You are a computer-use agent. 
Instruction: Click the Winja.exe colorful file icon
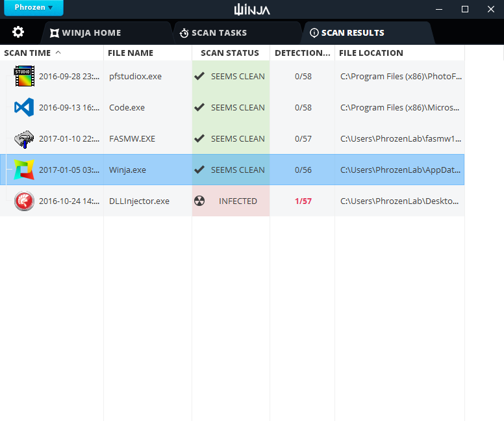pos(24,170)
